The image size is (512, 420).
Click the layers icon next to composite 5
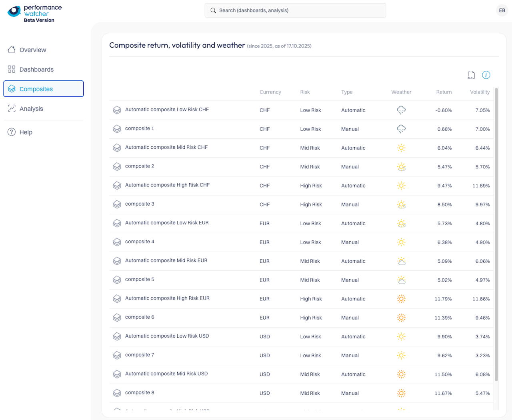[x=117, y=280]
